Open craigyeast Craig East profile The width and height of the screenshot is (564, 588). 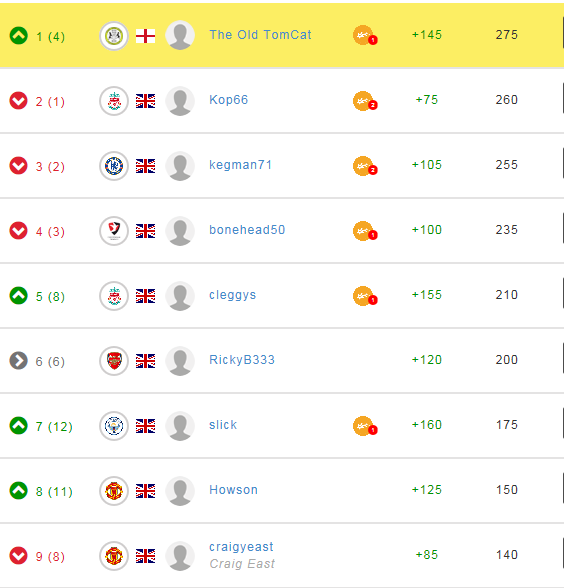click(242, 555)
